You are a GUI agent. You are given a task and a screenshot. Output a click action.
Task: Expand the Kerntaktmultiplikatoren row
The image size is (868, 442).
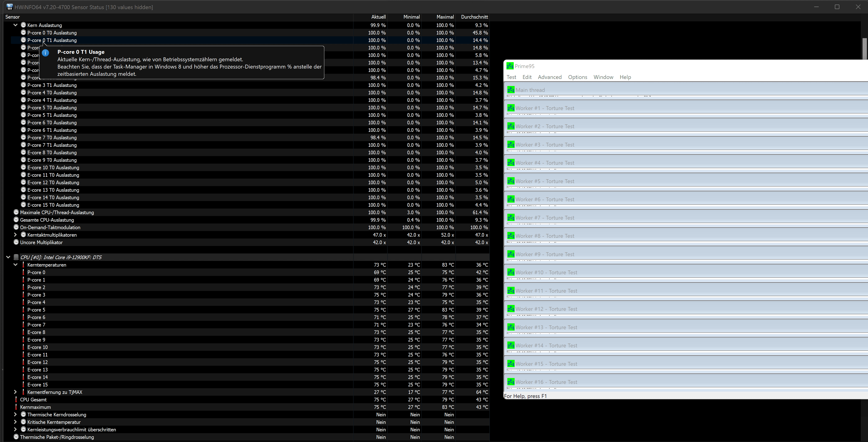coord(15,235)
